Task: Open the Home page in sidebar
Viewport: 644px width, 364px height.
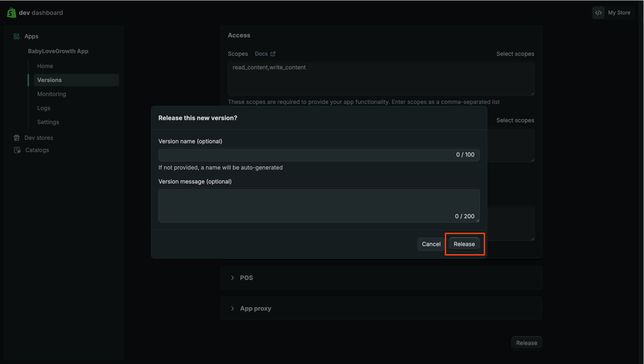Action: pyautogui.click(x=45, y=66)
